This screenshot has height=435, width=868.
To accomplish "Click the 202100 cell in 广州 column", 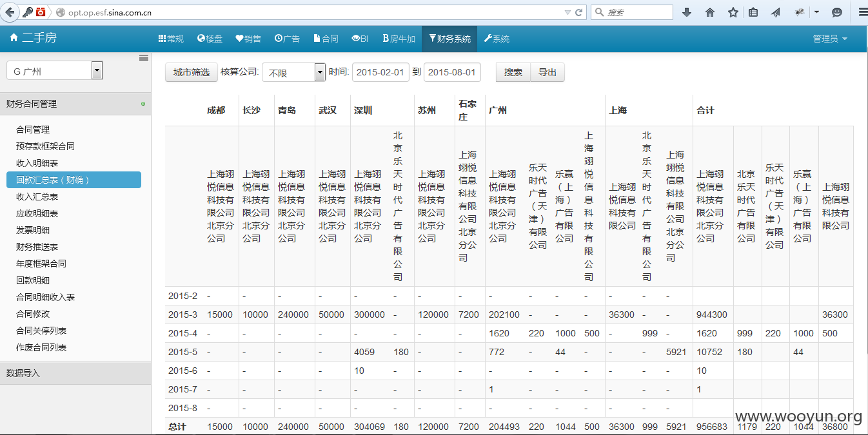I will tap(504, 314).
